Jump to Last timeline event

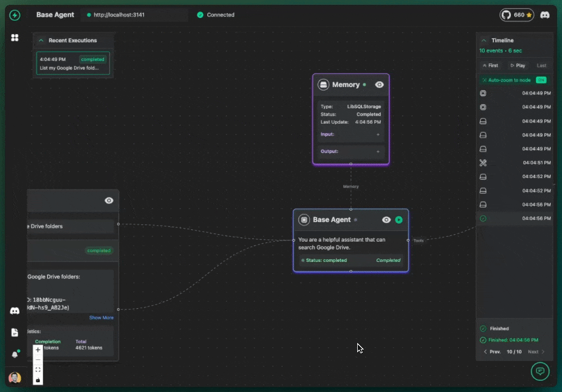click(x=541, y=65)
